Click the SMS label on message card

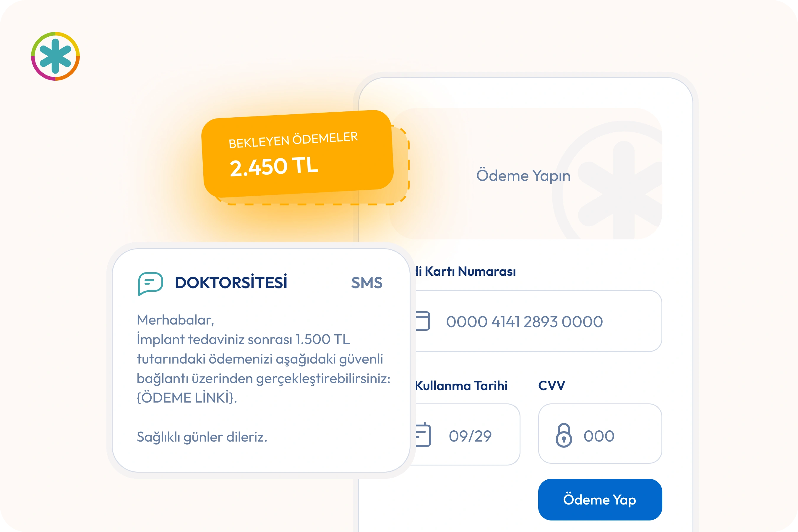click(366, 283)
